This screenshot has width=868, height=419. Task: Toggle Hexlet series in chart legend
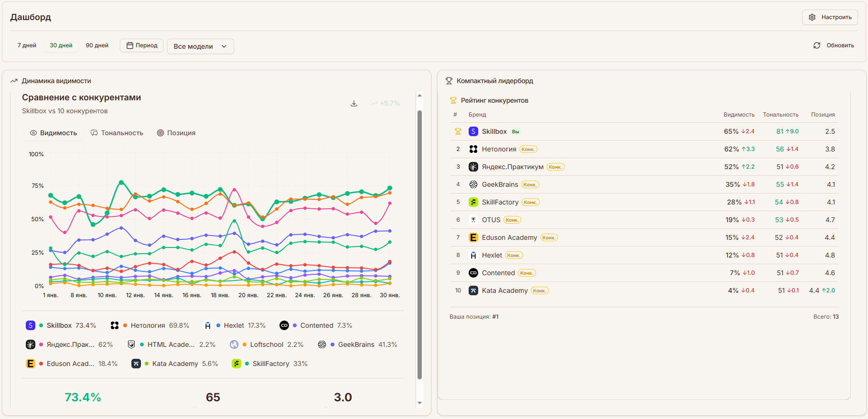pyautogui.click(x=234, y=325)
